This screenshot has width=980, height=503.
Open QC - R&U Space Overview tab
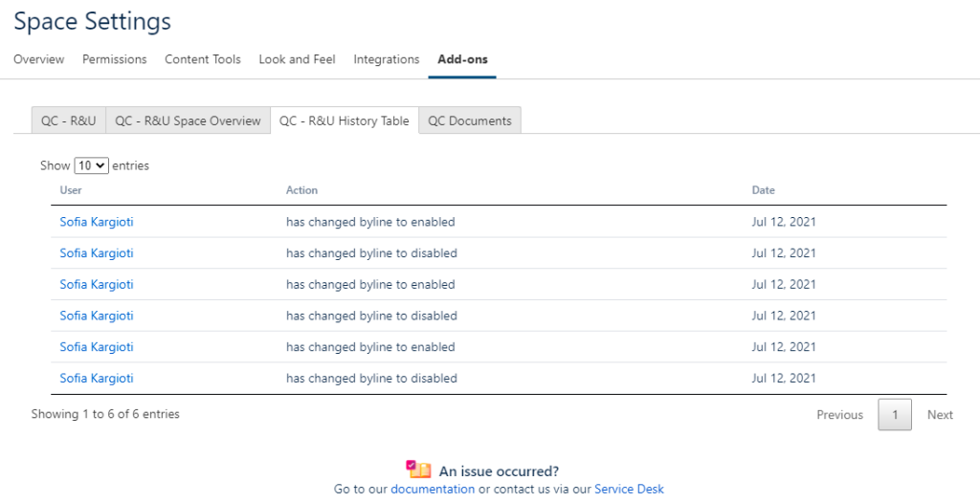click(188, 120)
